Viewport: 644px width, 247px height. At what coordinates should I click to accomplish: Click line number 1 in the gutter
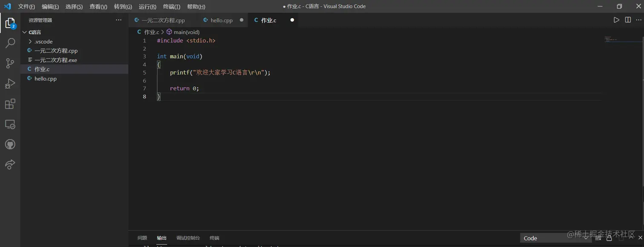pyautogui.click(x=144, y=40)
